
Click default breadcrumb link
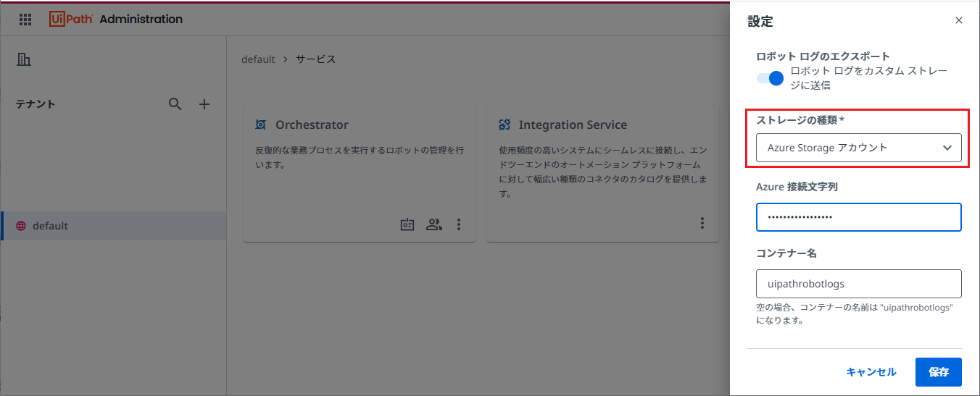(x=258, y=59)
